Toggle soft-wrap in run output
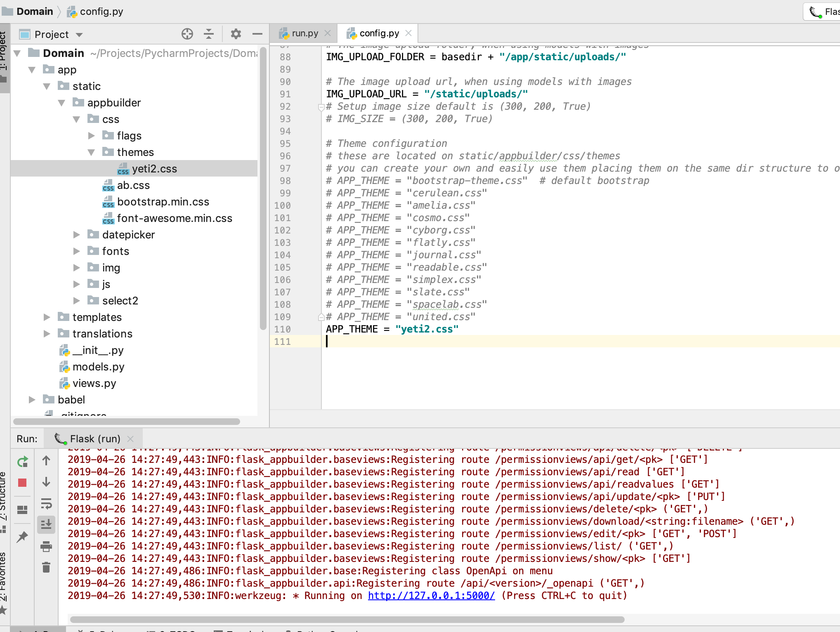This screenshot has height=632, width=840. click(x=46, y=504)
